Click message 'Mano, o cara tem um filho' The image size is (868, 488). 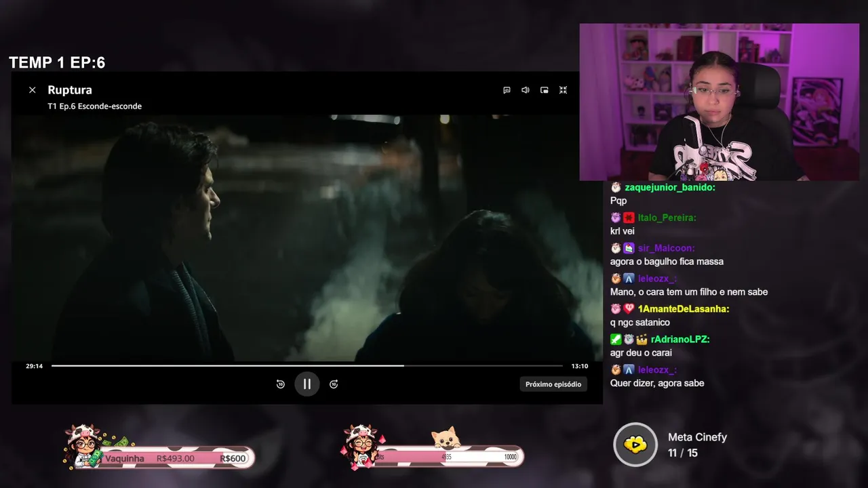[689, 292]
